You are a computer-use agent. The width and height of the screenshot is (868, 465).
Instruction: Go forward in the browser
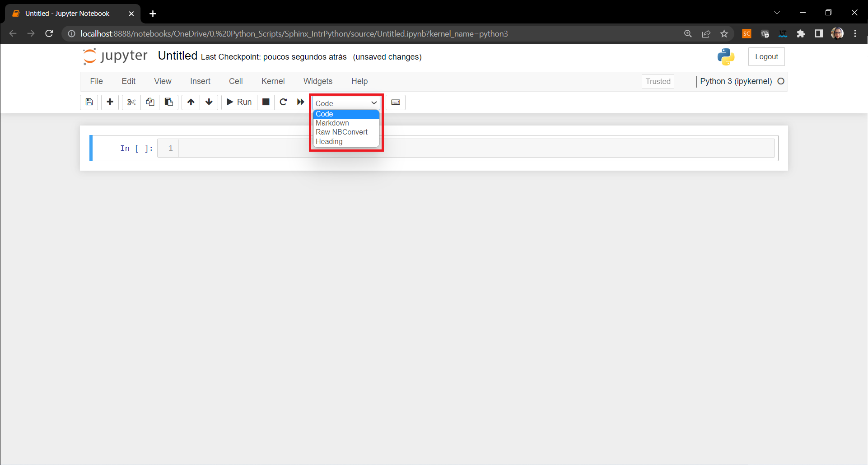[31, 33]
